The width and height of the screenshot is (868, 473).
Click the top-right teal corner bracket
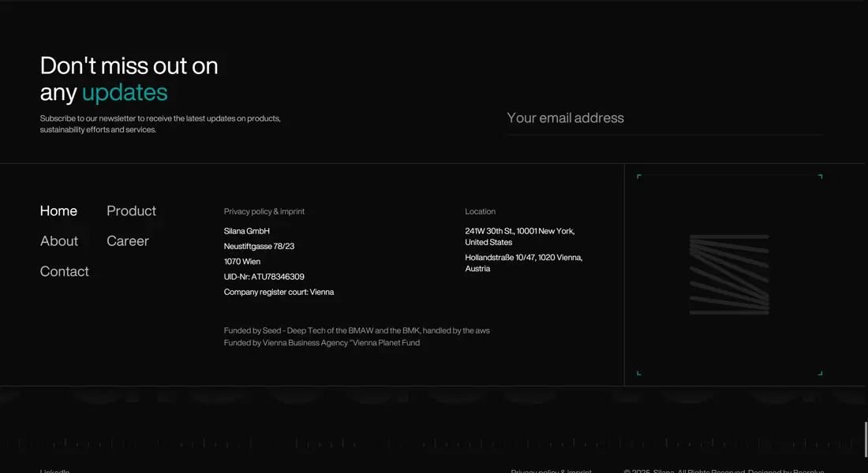(821, 177)
